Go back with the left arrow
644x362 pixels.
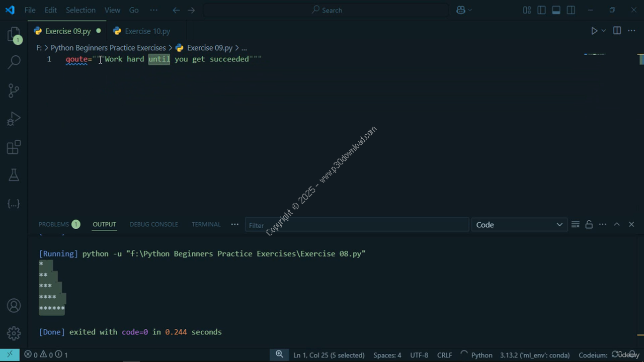176,10
